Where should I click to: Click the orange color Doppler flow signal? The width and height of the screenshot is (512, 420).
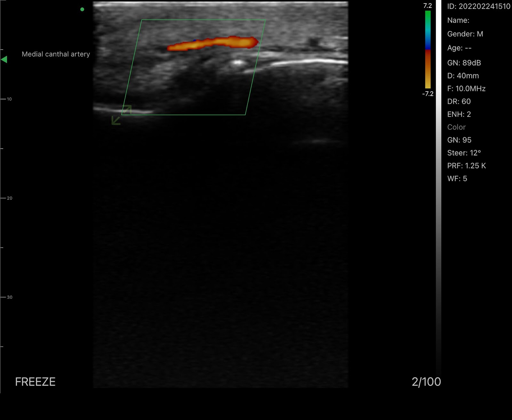click(213, 44)
